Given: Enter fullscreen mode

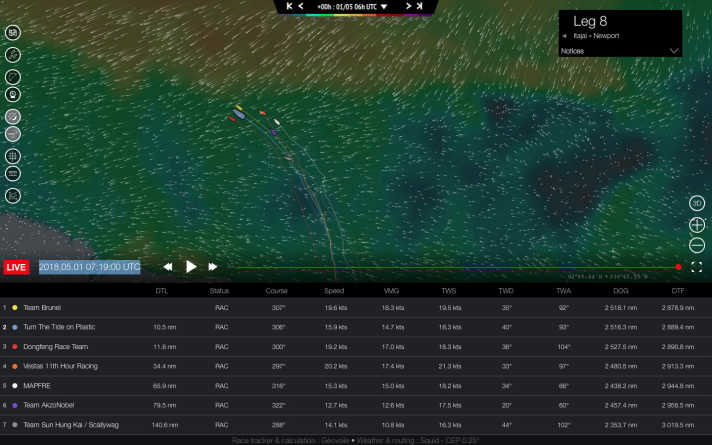Looking at the screenshot, I should [697, 267].
